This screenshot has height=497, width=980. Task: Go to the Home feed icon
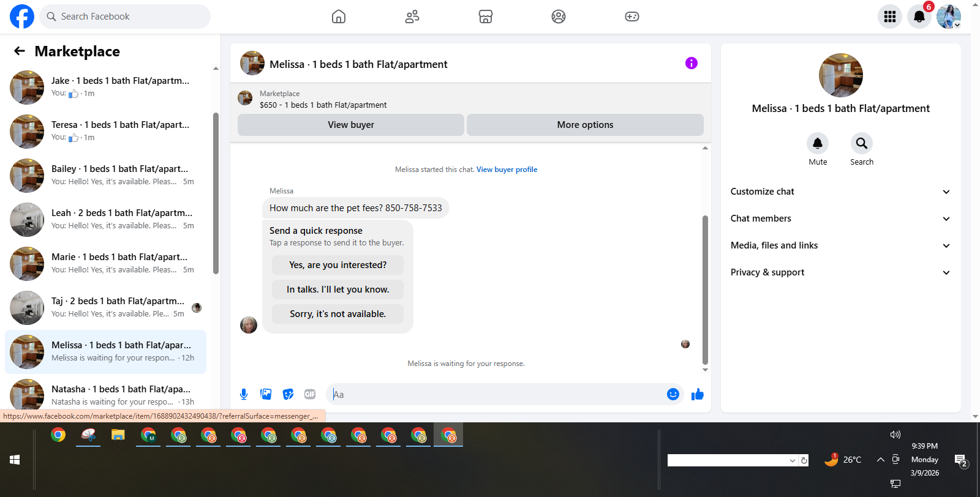click(x=339, y=17)
